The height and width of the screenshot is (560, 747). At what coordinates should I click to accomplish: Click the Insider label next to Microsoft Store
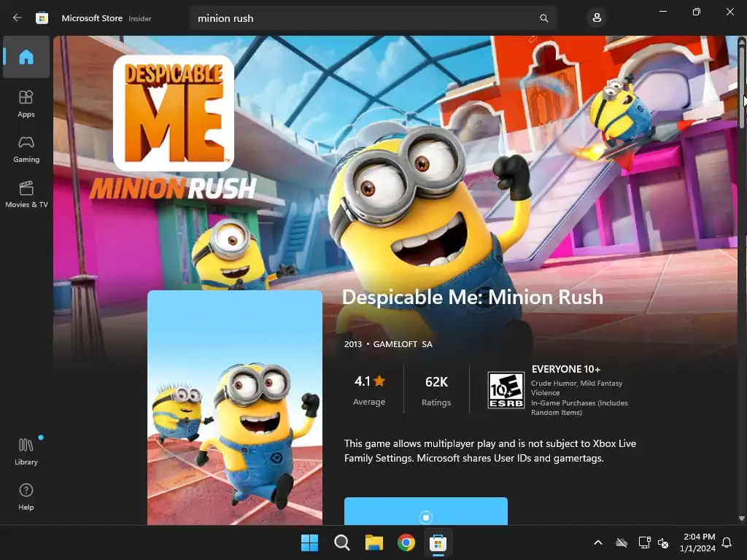click(x=140, y=18)
